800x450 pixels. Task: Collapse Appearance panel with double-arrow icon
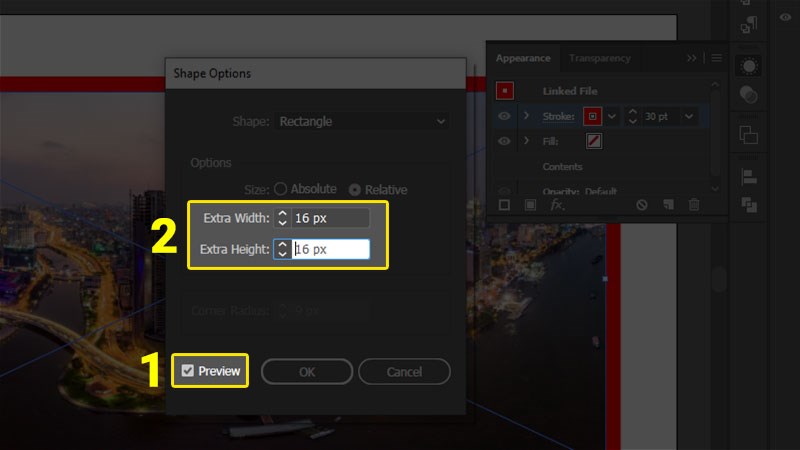click(x=691, y=58)
